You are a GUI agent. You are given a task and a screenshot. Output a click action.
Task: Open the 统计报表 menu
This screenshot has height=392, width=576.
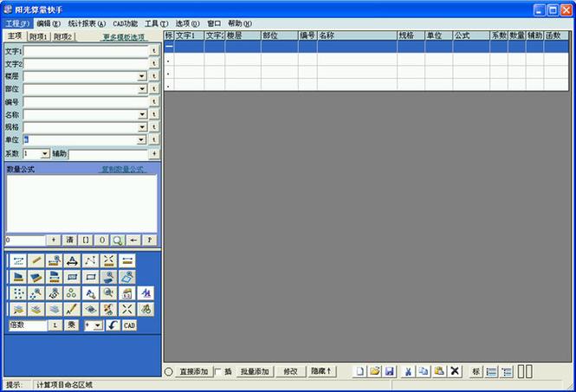[x=87, y=23]
